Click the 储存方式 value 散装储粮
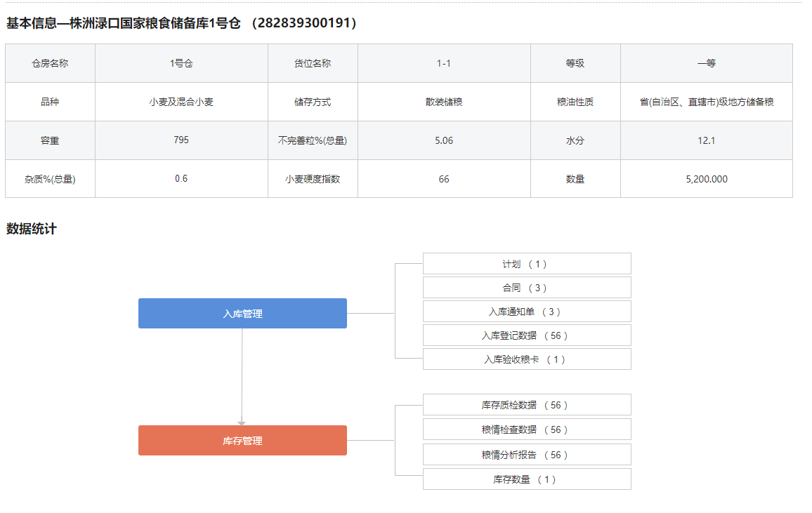Screen dimensions: 812x513 pyautogui.click(x=444, y=102)
